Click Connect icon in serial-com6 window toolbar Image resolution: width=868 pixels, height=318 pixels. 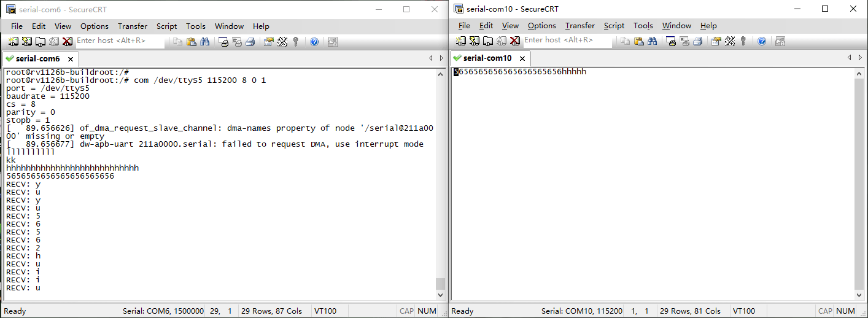click(x=14, y=41)
